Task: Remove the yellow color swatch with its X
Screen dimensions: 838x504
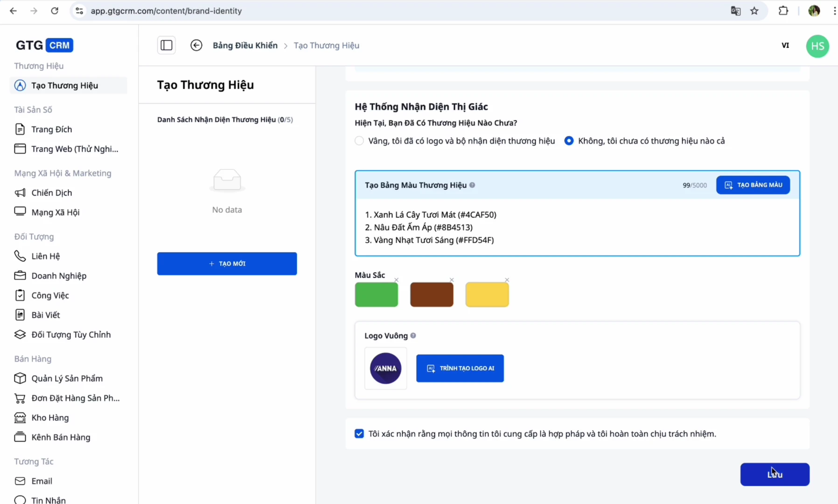Action: (507, 280)
